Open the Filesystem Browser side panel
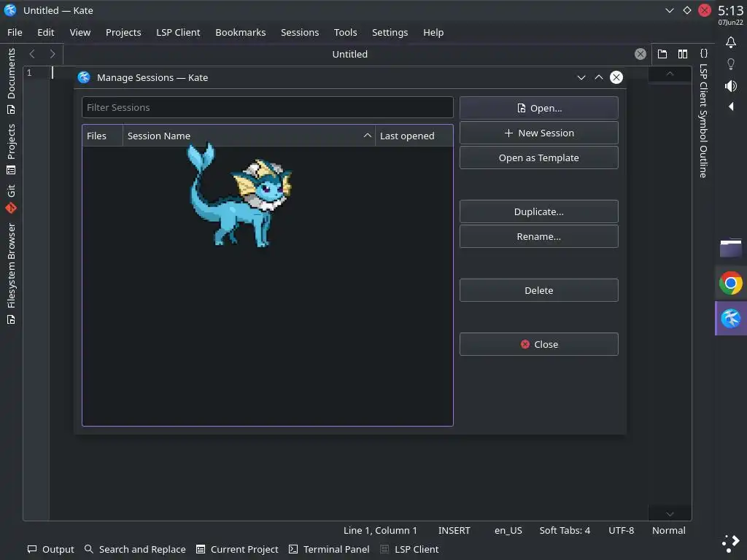The width and height of the screenshot is (747, 560). click(x=11, y=273)
